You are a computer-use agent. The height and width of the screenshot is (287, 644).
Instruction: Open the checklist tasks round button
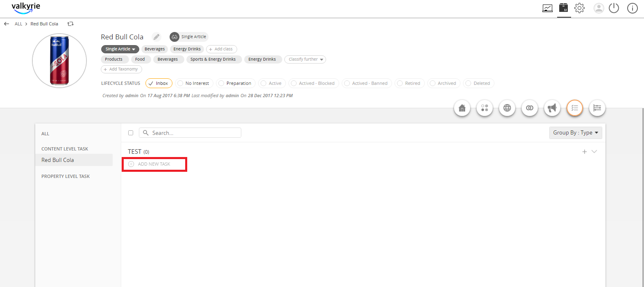(x=575, y=108)
